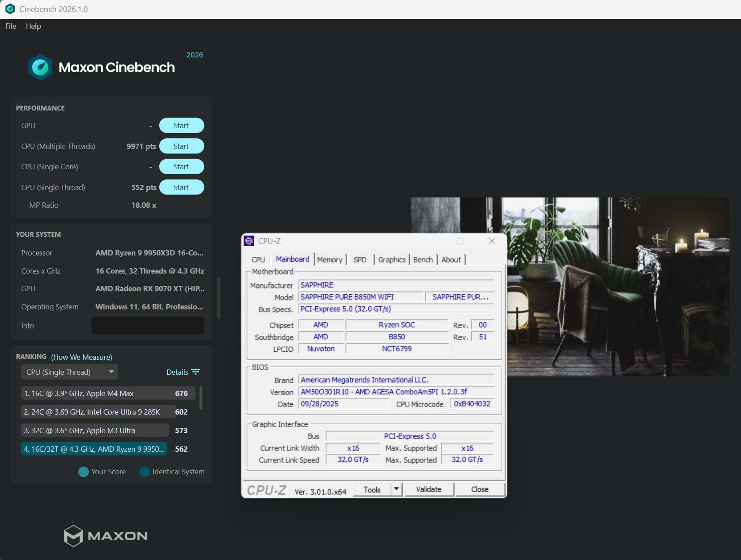Click the Your System panel scrollbar
Image resolution: width=741 pixels, height=560 pixels.
[x=218, y=298]
